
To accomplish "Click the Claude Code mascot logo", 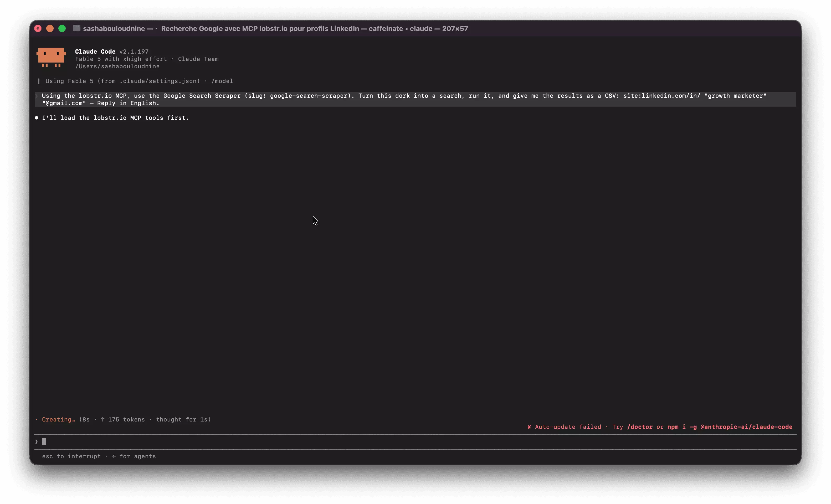I will tap(51, 57).
